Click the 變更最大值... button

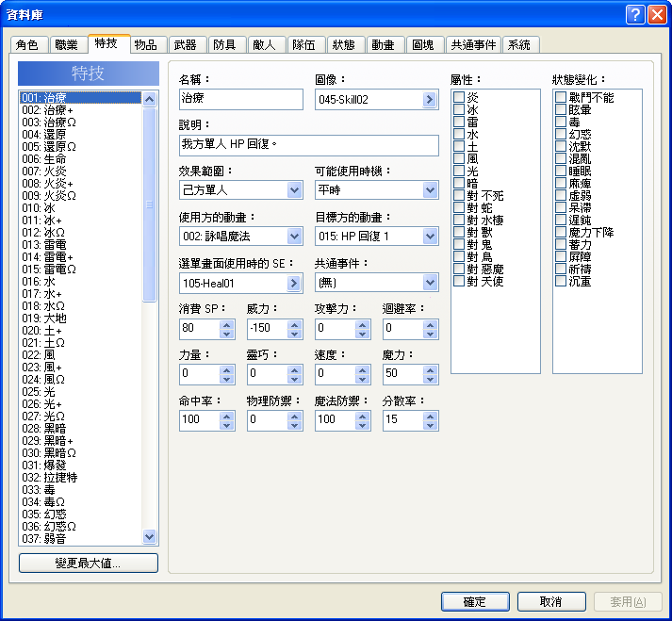tap(89, 563)
